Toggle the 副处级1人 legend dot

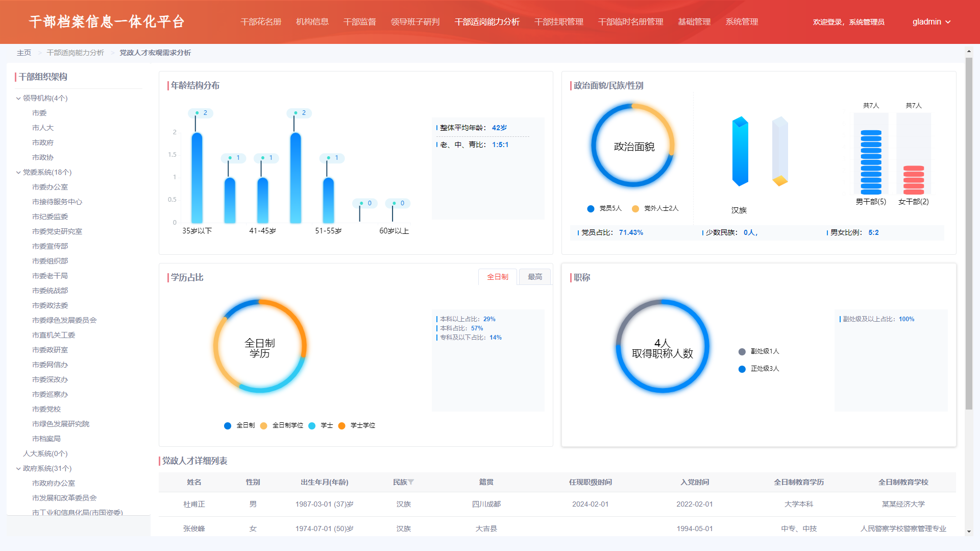742,351
